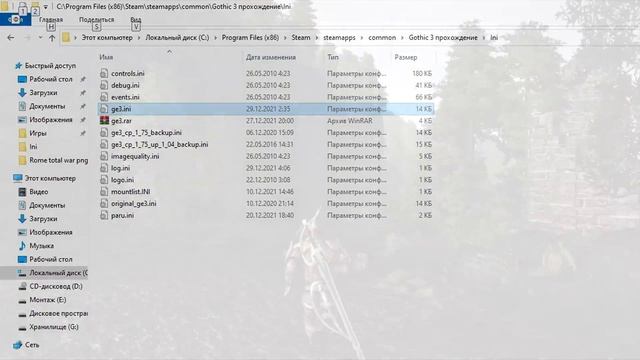This screenshot has width=640, height=360.
Task: Sort files by Имя column header
Action: click(106, 58)
